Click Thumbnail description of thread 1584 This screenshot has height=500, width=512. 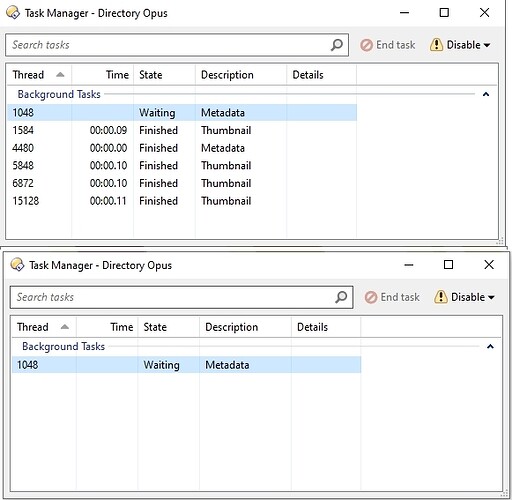pyautogui.click(x=226, y=130)
